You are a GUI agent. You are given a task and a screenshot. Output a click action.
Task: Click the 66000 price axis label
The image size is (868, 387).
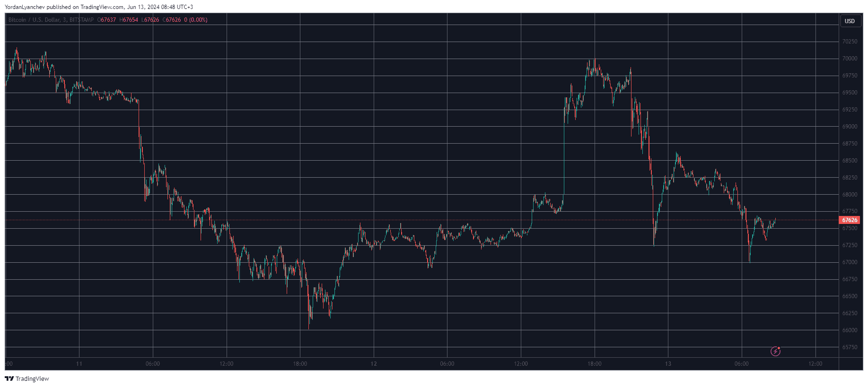click(850, 330)
